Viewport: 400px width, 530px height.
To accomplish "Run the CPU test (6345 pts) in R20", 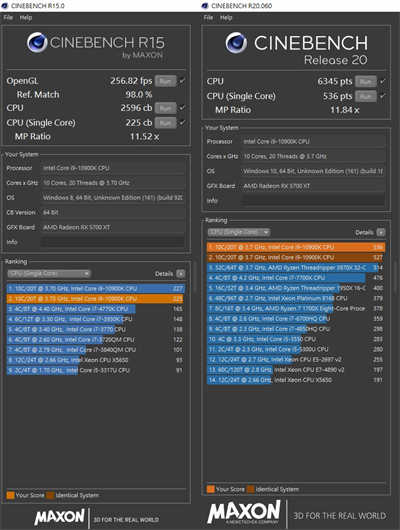I will pyautogui.click(x=366, y=81).
